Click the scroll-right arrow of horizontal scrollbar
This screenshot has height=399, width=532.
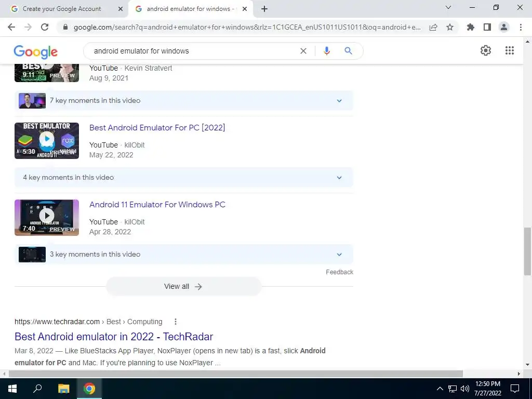tap(519, 374)
